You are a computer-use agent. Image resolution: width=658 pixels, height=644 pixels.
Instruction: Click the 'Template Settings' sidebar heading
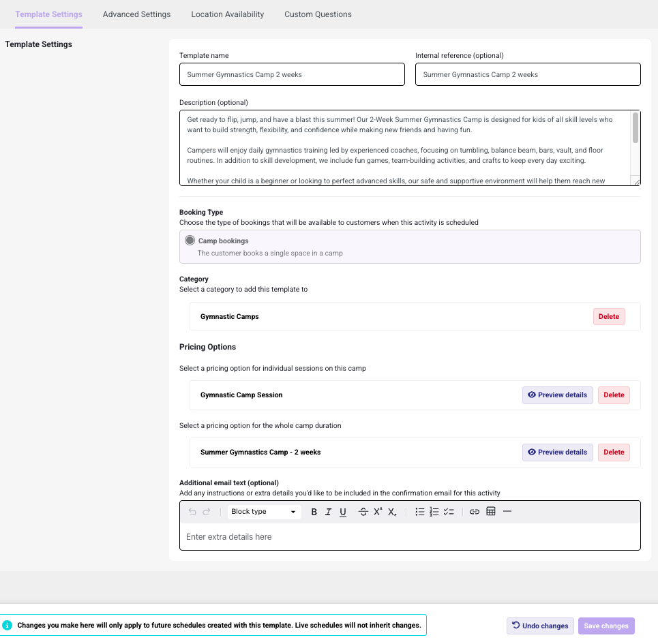click(38, 44)
